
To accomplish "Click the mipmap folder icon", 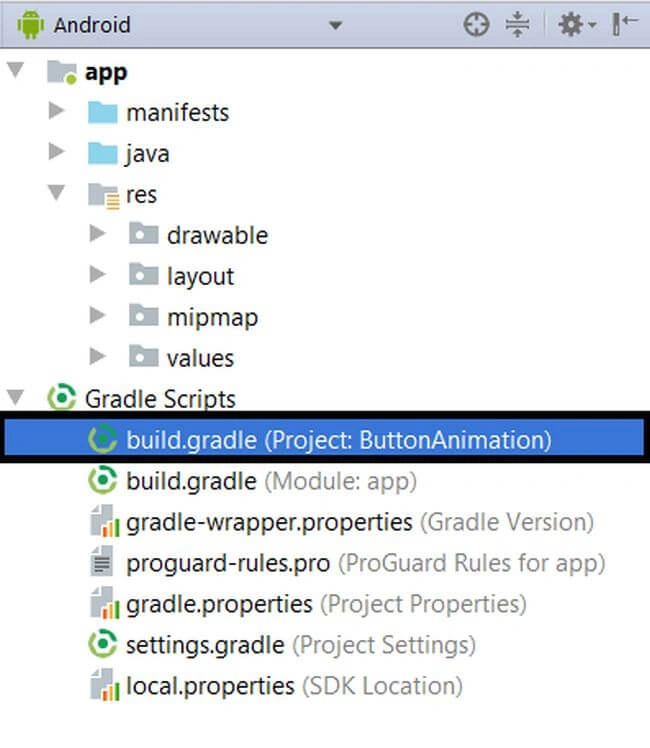I will tap(144, 315).
